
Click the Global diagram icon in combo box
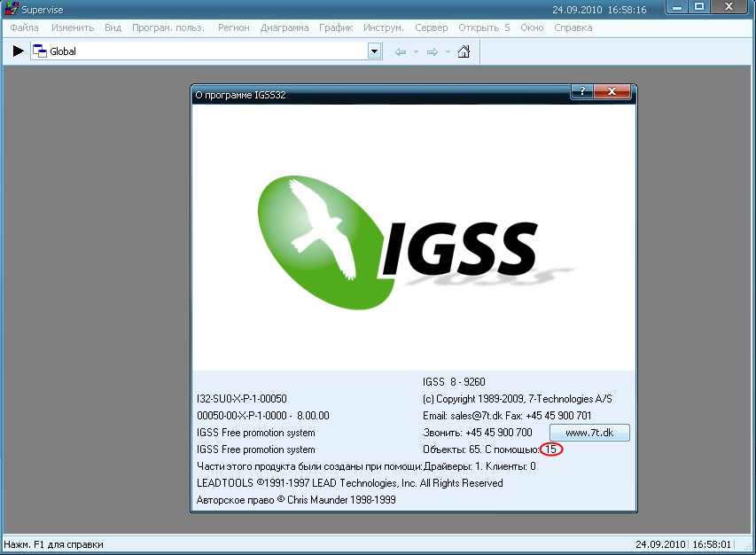click(40, 51)
